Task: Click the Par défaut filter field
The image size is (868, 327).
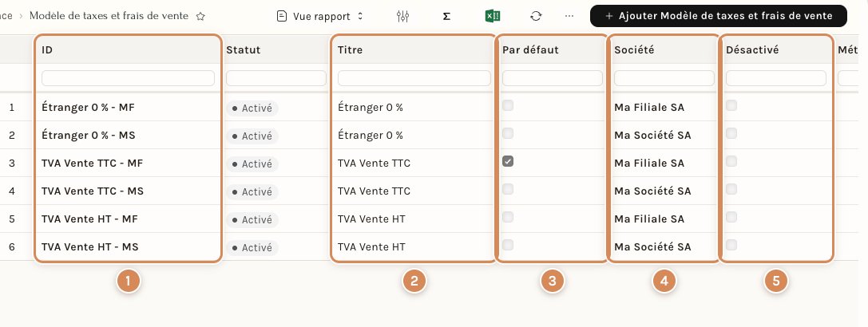Action: point(553,78)
